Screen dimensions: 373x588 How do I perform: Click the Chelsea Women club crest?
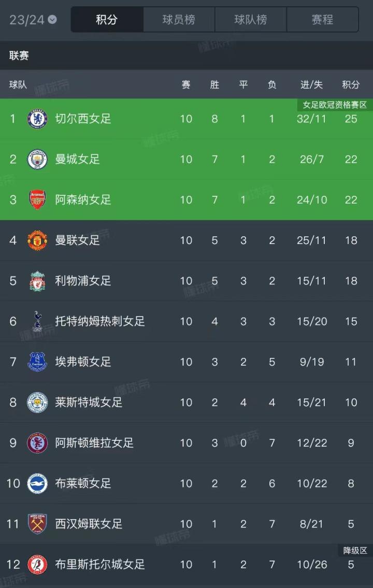point(37,119)
